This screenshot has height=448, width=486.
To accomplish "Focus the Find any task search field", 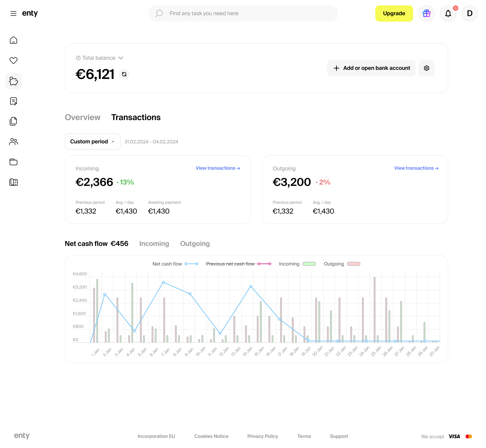I will (243, 13).
